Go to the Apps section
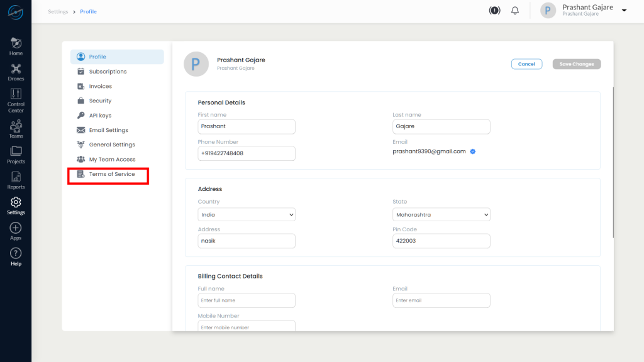This screenshot has height=362, width=644. pos(15,231)
